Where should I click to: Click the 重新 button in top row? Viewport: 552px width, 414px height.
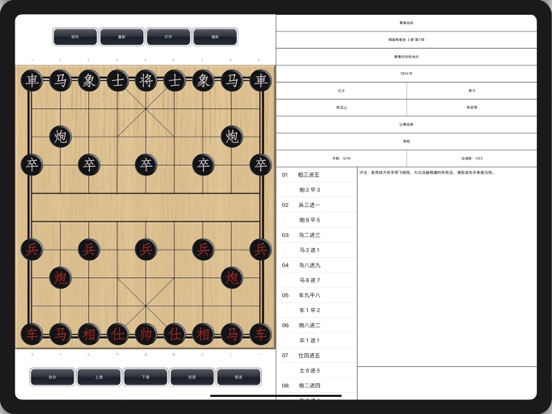click(122, 37)
